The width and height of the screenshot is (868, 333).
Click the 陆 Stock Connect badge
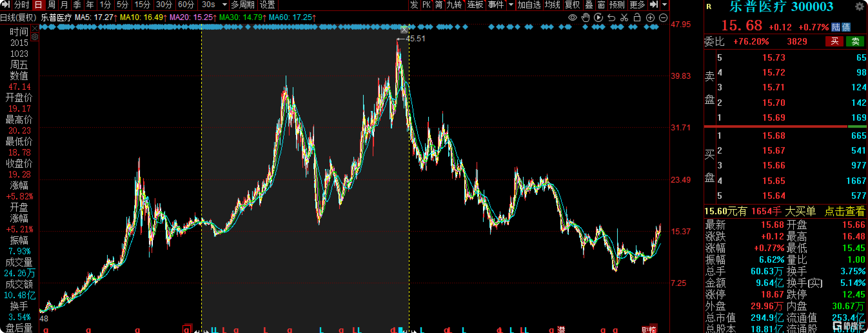tap(836, 27)
